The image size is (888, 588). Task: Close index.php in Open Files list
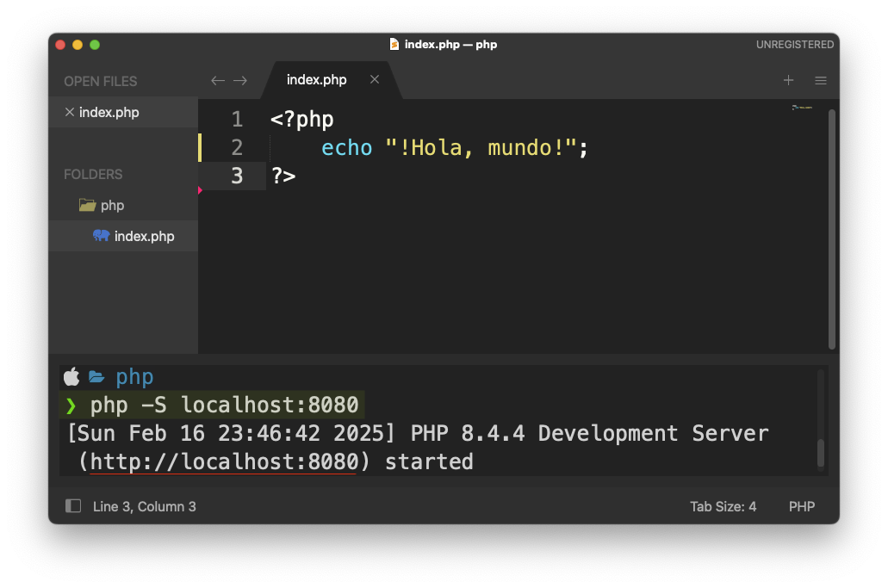coord(69,113)
